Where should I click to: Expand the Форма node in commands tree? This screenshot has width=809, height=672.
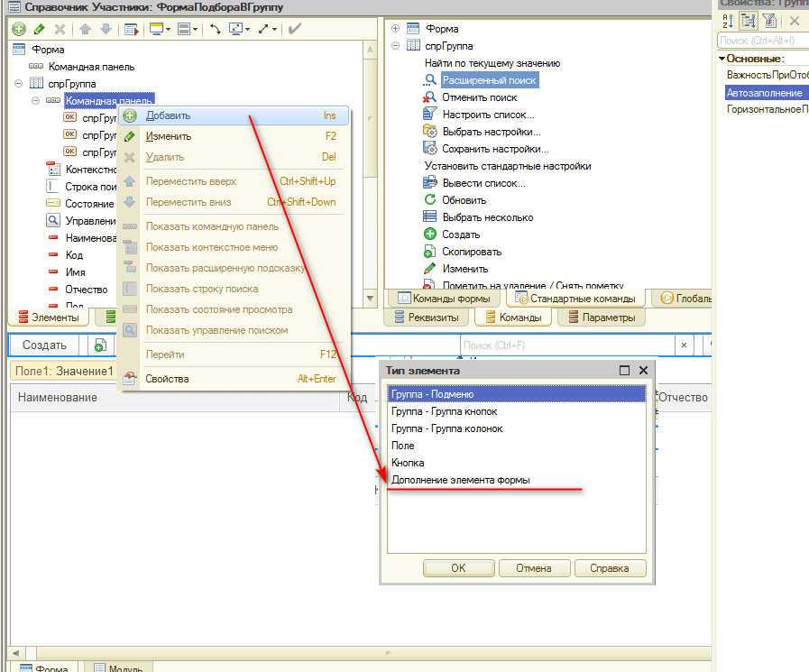(x=396, y=29)
